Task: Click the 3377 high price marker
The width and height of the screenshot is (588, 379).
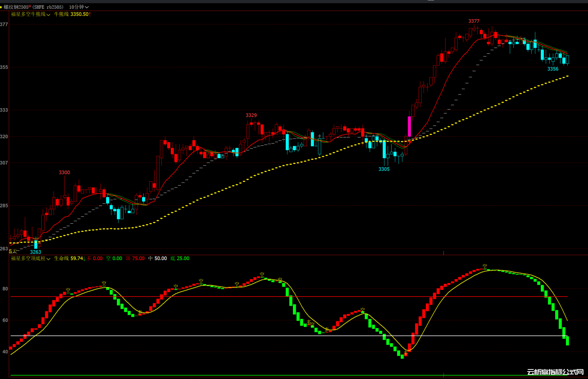Action: (474, 21)
